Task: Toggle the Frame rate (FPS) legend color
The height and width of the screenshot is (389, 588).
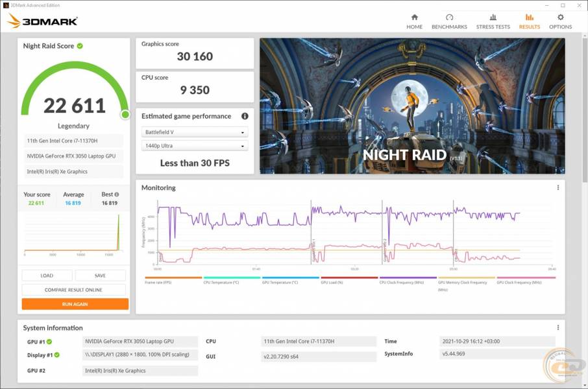Action: pyautogui.click(x=173, y=277)
